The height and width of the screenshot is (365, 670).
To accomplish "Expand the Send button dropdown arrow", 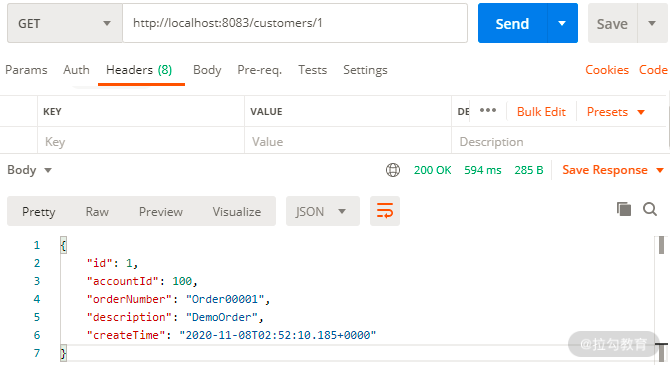I will pos(562,23).
